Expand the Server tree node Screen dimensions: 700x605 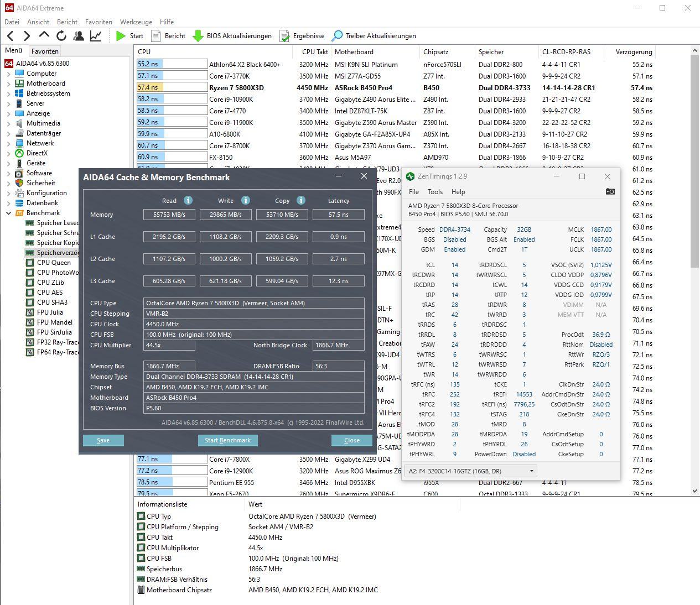pyautogui.click(x=9, y=103)
